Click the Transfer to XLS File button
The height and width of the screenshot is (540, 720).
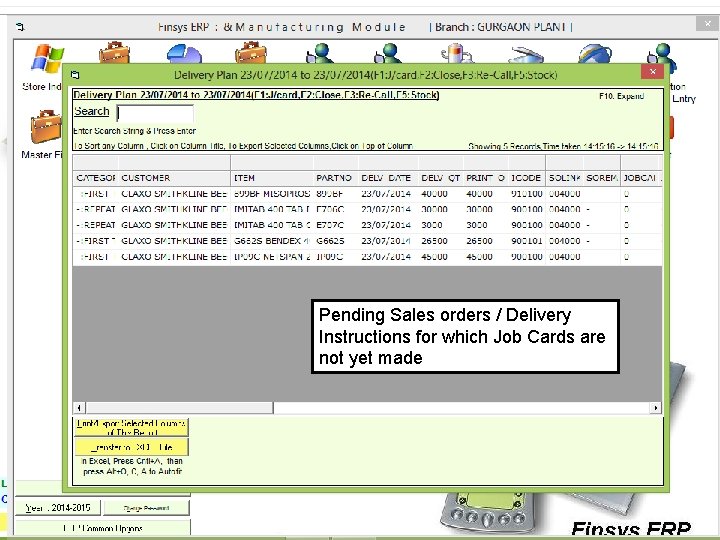tap(131, 447)
